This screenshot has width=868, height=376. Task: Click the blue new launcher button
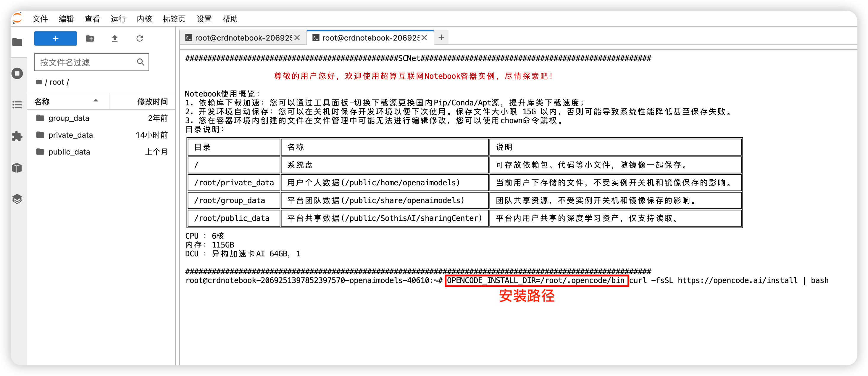(x=56, y=38)
